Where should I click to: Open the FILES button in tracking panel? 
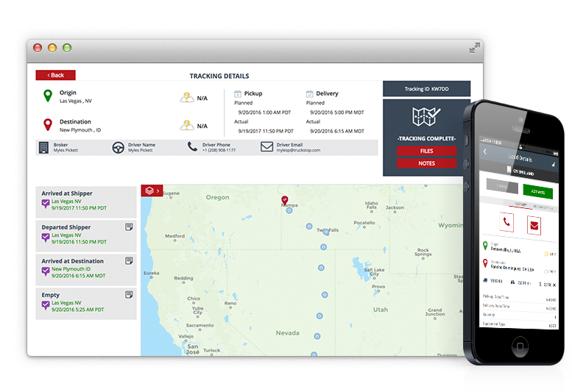426,151
